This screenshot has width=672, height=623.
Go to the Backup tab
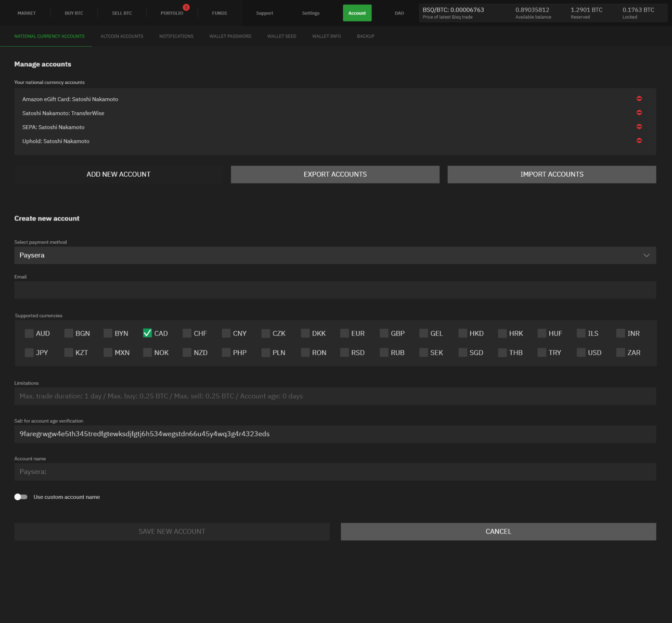pyautogui.click(x=365, y=36)
